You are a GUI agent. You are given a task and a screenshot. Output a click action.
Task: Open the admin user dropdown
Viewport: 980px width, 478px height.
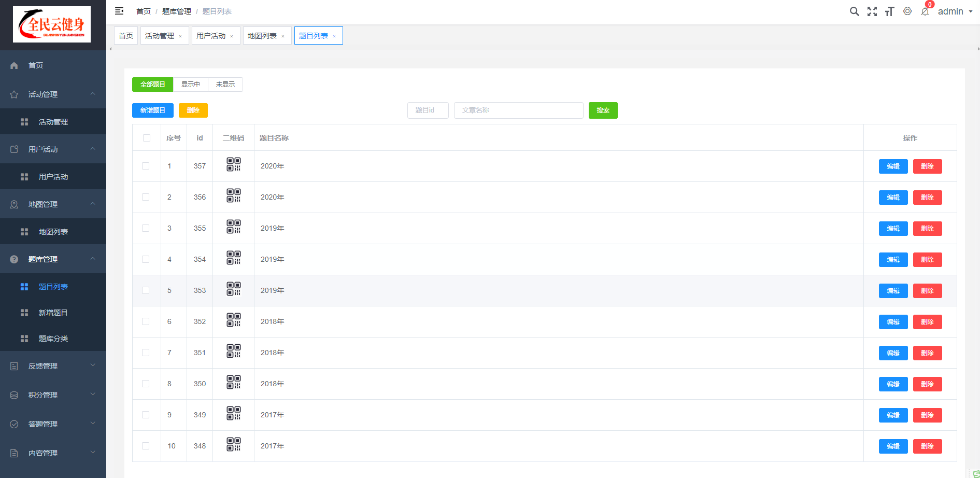955,11
